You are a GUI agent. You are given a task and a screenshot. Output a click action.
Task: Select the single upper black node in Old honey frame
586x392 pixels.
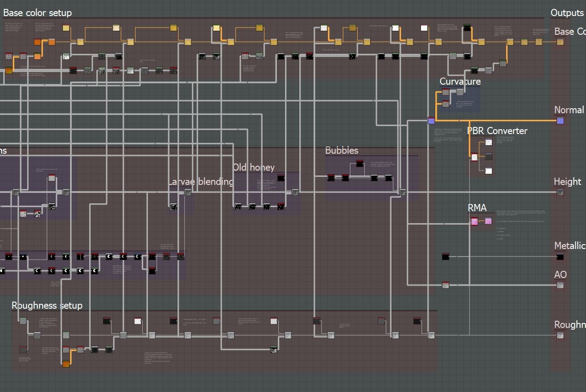pyautogui.click(x=281, y=178)
